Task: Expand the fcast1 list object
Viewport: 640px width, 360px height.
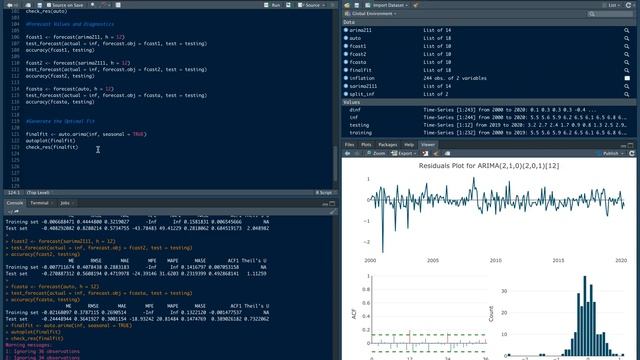Action: pos(346,46)
